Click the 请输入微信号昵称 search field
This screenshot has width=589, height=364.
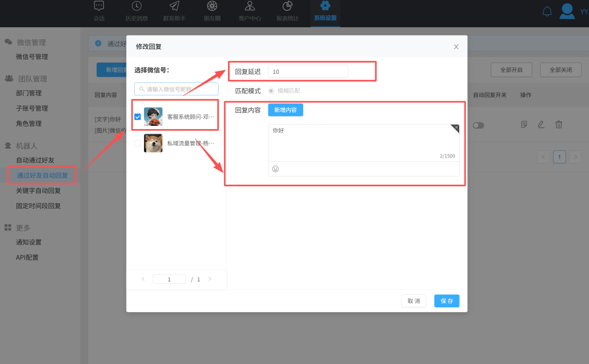tap(176, 89)
